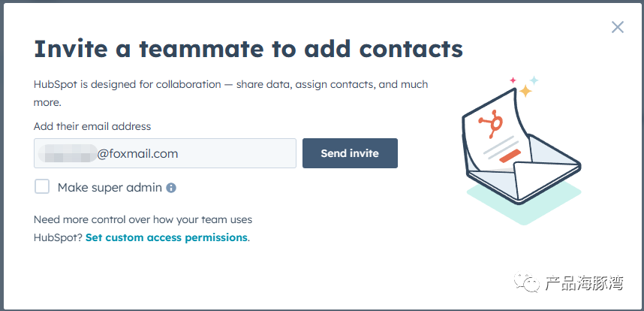Click the HubSpot collaboration description text
This screenshot has height=311, width=644.
(x=231, y=93)
